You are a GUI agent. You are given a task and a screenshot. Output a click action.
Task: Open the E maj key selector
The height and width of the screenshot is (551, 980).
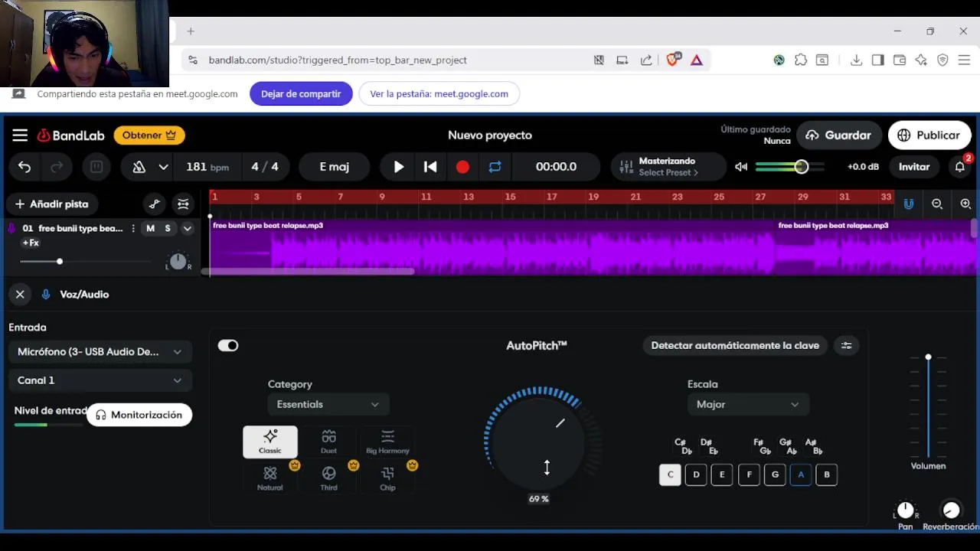[x=334, y=167]
